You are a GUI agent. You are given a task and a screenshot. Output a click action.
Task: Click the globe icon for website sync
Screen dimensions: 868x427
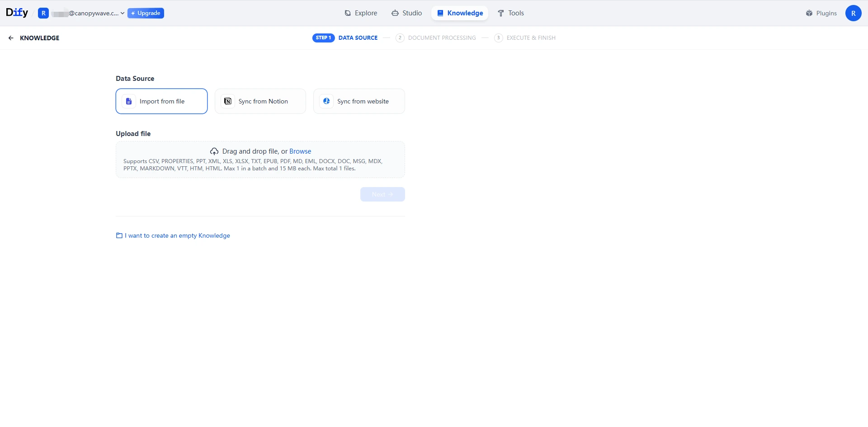pyautogui.click(x=326, y=101)
